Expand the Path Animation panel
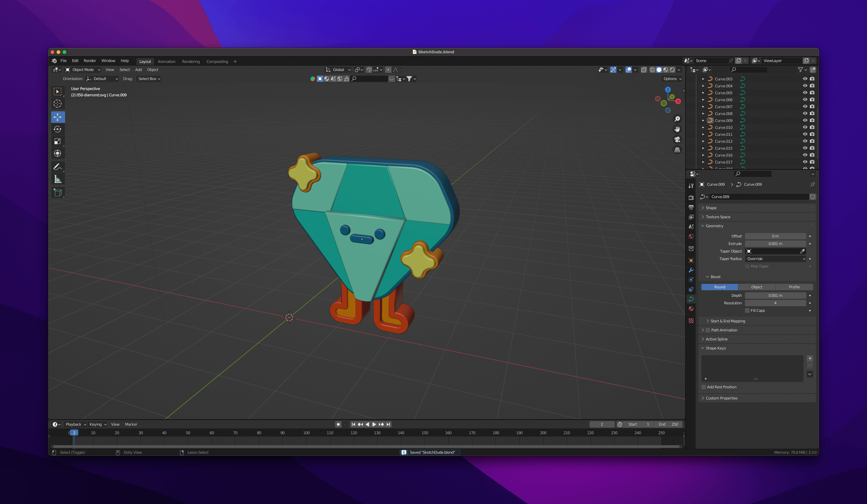Viewport: 867px width, 504px height. pos(724,330)
